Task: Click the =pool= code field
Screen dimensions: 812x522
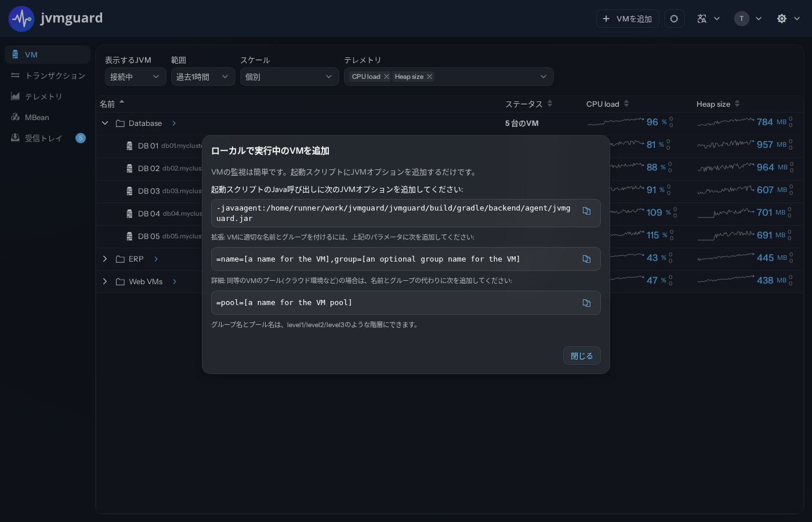Action: click(406, 303)
